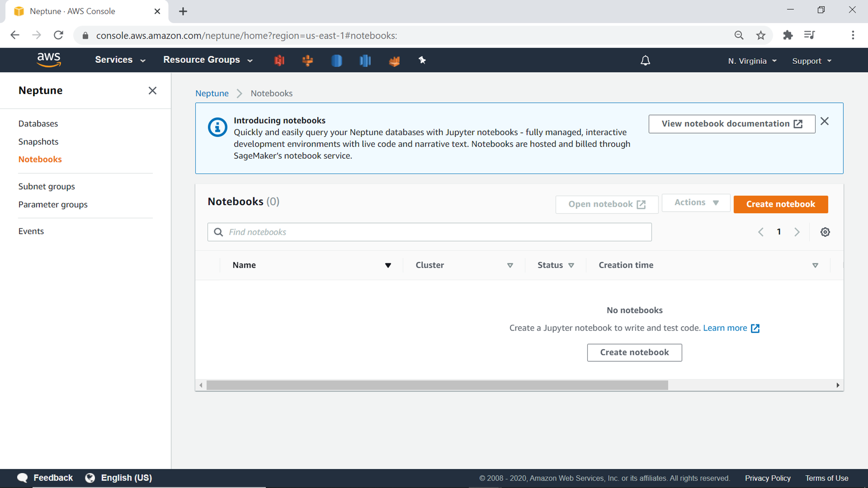Close the Neptune sidebar panel
This screenshot has width=868, height=488.
[152, 91]
